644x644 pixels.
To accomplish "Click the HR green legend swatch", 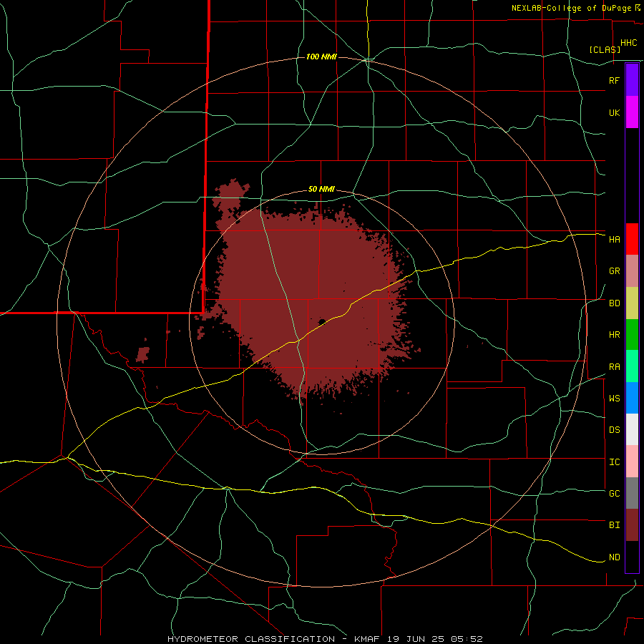I will pyautogui.click(x=632, y=335).
